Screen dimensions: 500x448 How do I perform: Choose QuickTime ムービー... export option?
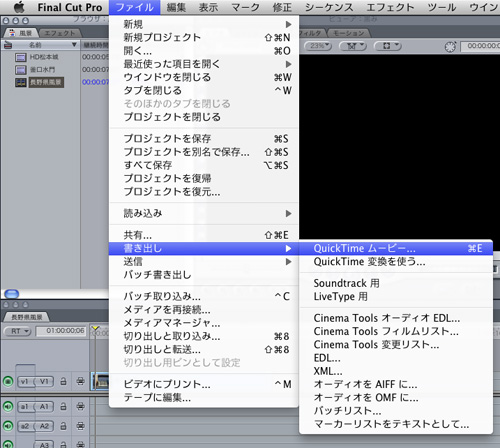396,248
